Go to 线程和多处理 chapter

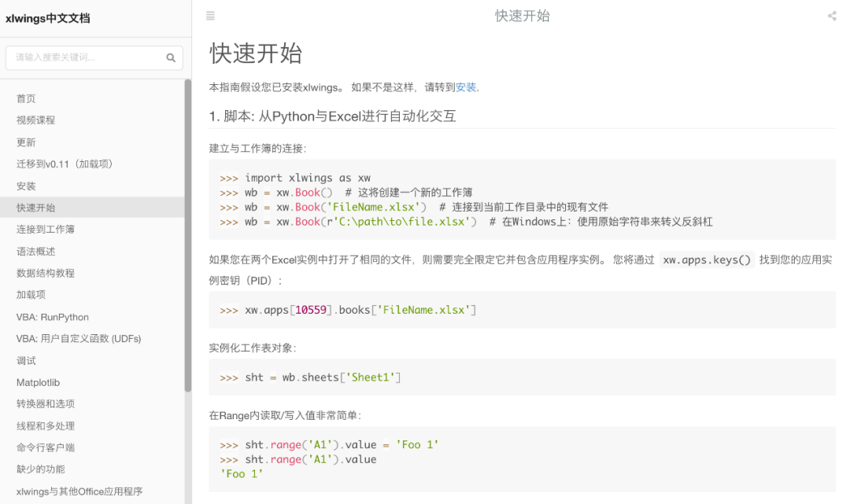pyautogui.click(x=46, y=426)
